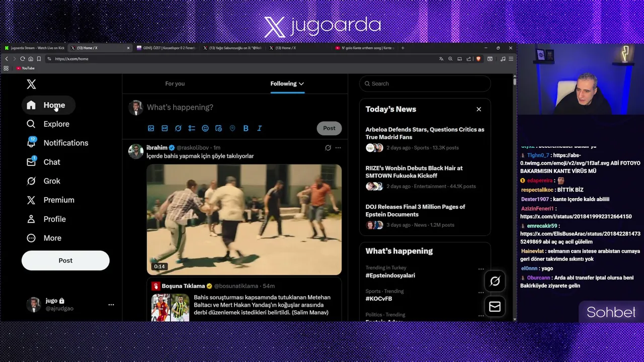Close the Today's News panel
644x362 pixels.
pos(479,109)
